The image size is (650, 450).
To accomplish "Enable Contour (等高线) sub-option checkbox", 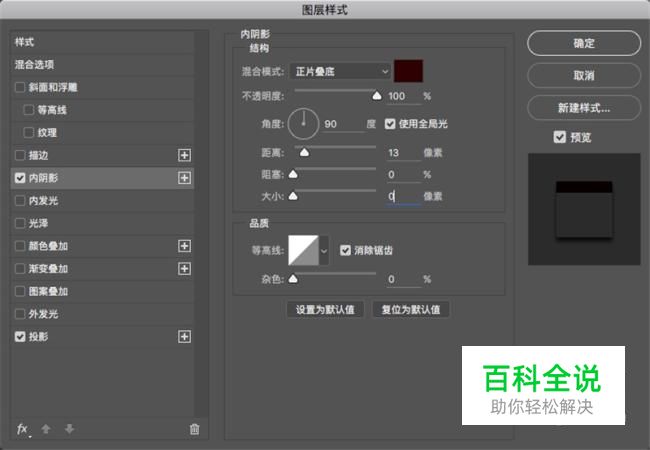I will 29,110.
